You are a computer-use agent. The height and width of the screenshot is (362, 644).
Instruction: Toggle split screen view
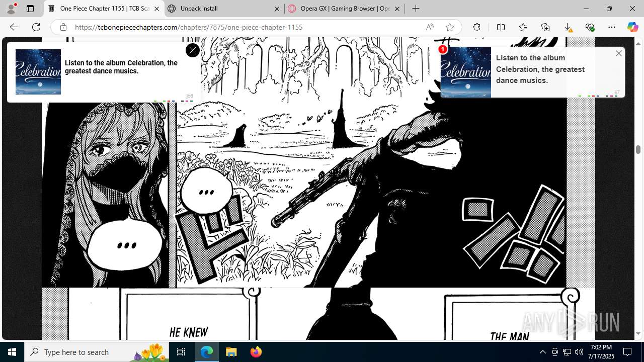[x=501, y=27]
